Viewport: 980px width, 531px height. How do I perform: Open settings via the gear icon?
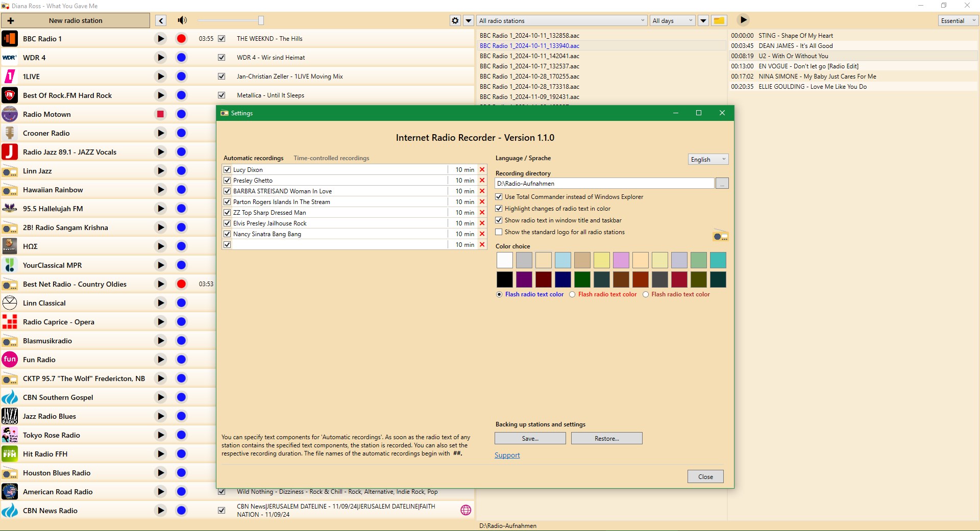455,20
